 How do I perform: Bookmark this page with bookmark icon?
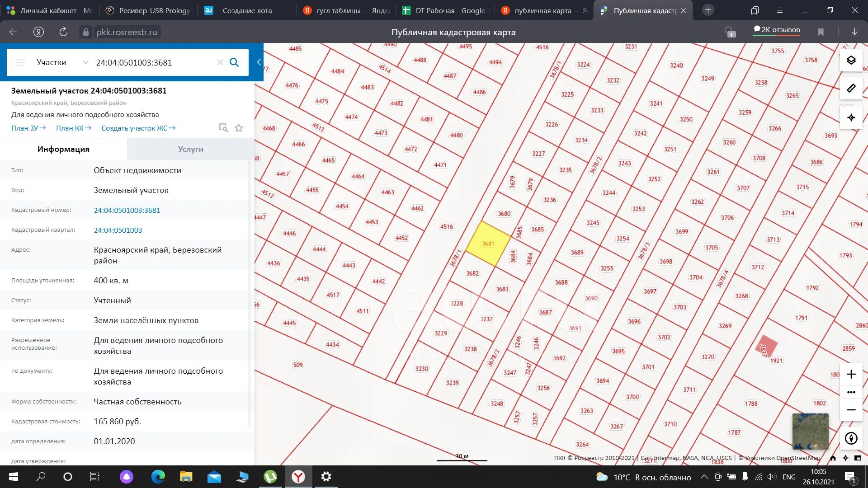tap(821, 32)
